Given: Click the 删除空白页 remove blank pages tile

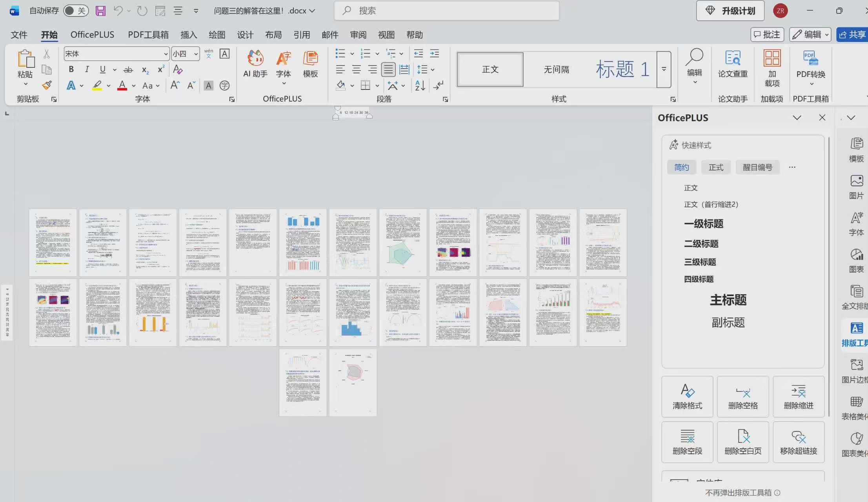Looking at the screenshot, I should click(743, 442).
